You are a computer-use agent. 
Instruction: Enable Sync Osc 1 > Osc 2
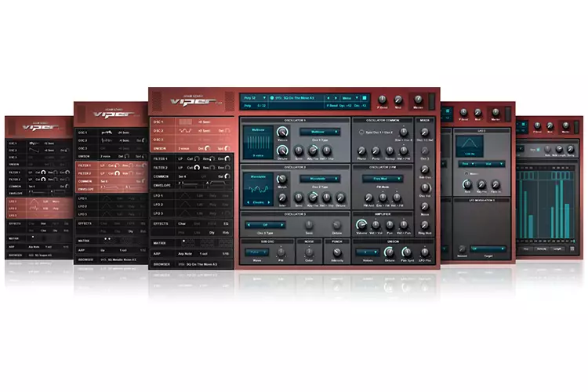click(x=361, y=132)
